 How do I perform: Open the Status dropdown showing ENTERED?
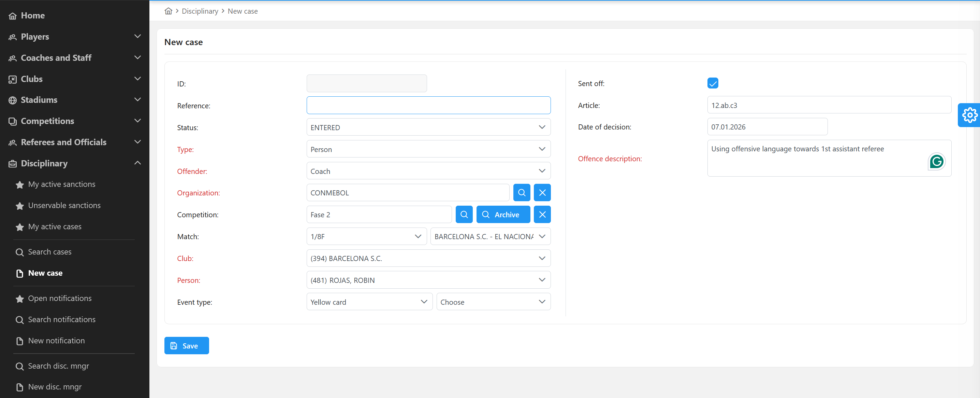click(428, 127)
